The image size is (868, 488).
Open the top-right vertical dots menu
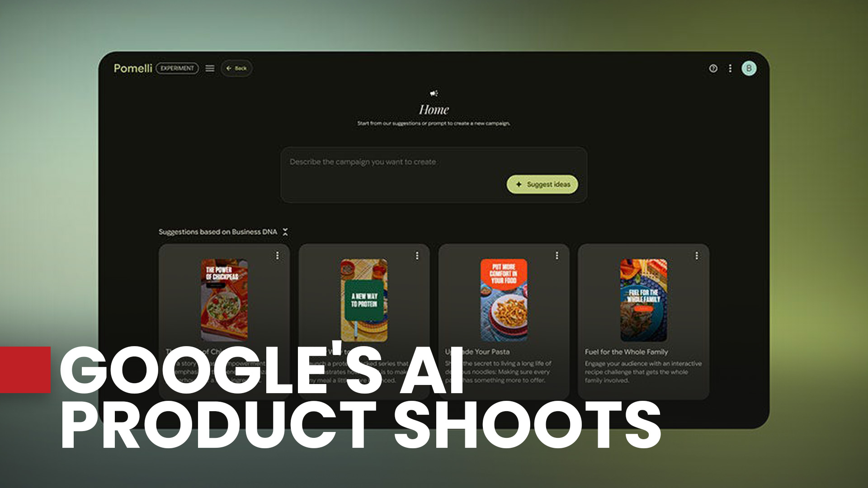(730, 68)
